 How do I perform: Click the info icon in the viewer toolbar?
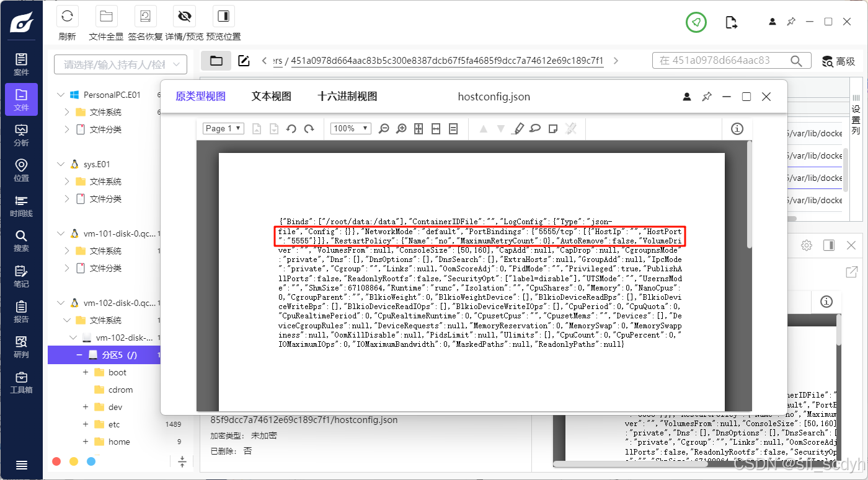coord(737,129)
